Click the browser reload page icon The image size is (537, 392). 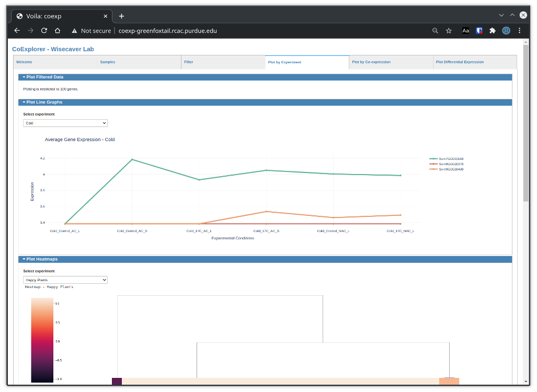point(44,31)
